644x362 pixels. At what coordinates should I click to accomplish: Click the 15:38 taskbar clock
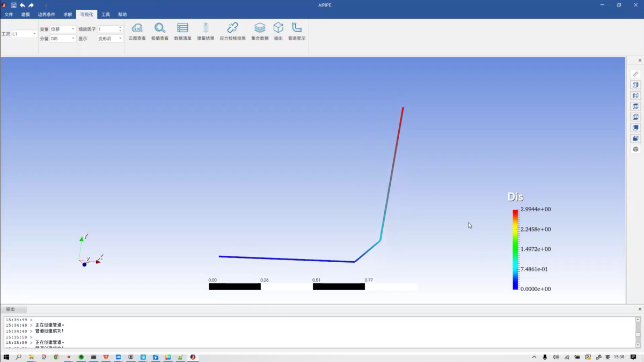tap(619, 357)
